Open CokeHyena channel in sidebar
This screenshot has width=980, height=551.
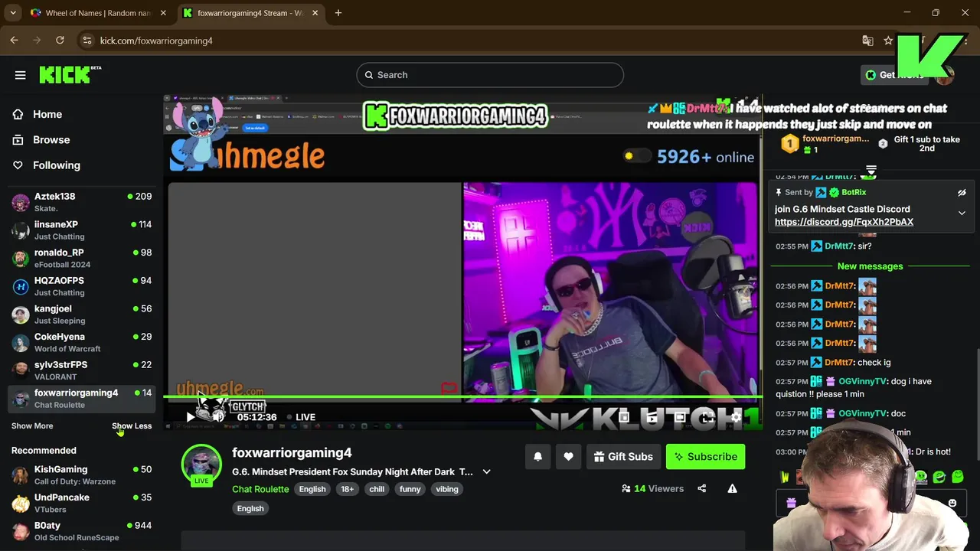[82, 342]
